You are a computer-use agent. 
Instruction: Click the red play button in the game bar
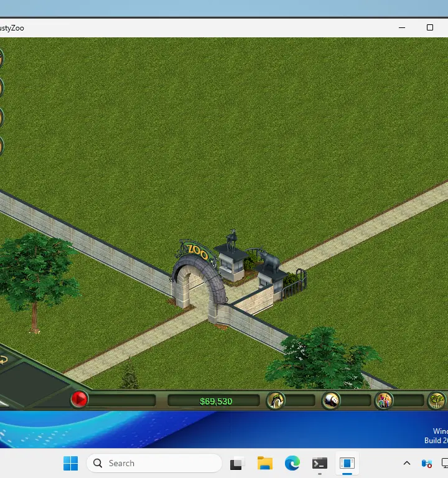[79, 400]
